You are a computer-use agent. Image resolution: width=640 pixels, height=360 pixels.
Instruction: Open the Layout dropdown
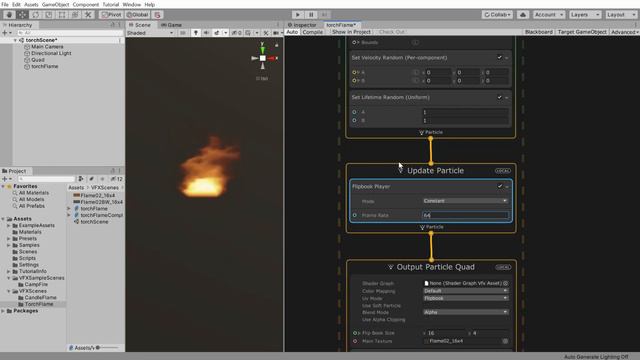621,15
